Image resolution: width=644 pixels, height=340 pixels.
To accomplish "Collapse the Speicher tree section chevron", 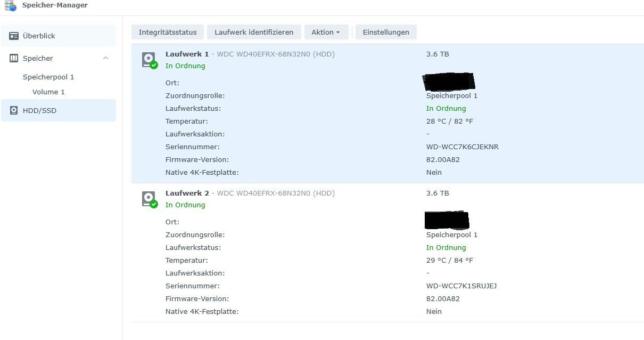I will [x=105, y=58].
